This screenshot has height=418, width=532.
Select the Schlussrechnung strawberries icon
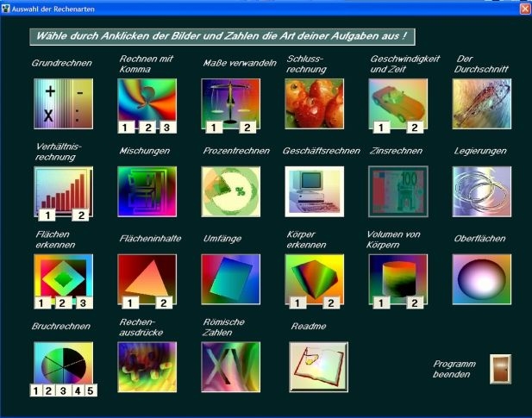[x=315, y=103]
